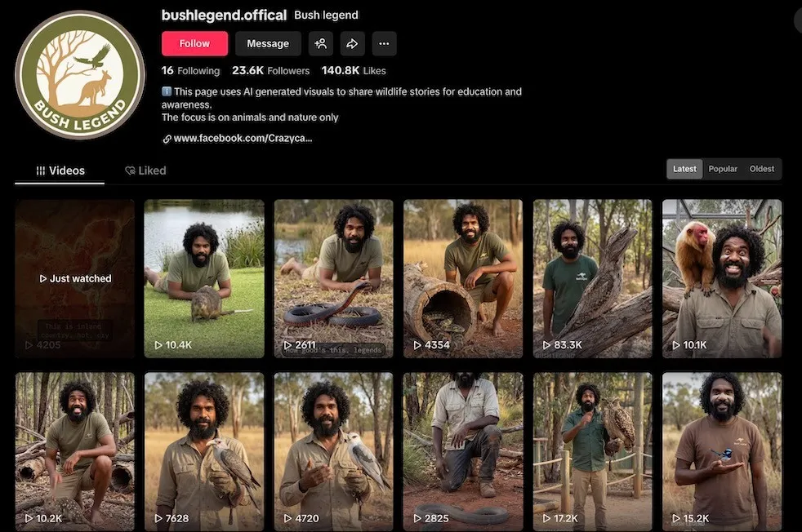
Task: Click the play icon on 83.3K video
Action: tap(548, 345)
